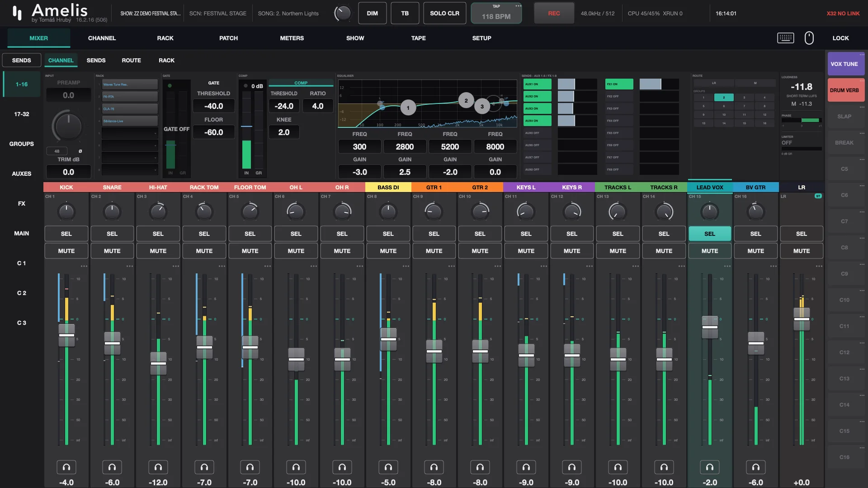
Task: Click EQ band 3 node on the graph
Action: (x=482, y=107)
